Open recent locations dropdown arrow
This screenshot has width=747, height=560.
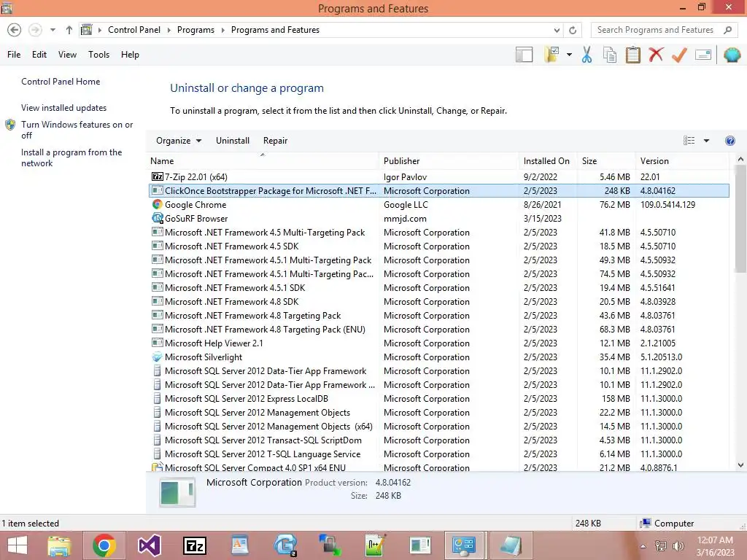point(53,30)
